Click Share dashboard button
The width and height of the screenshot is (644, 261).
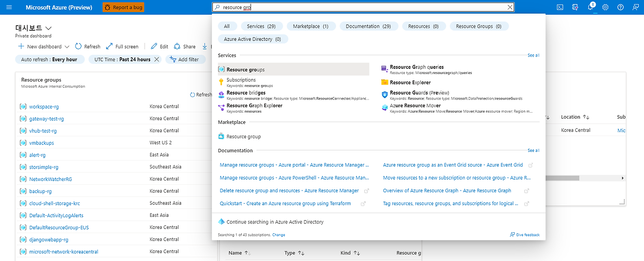185,46
